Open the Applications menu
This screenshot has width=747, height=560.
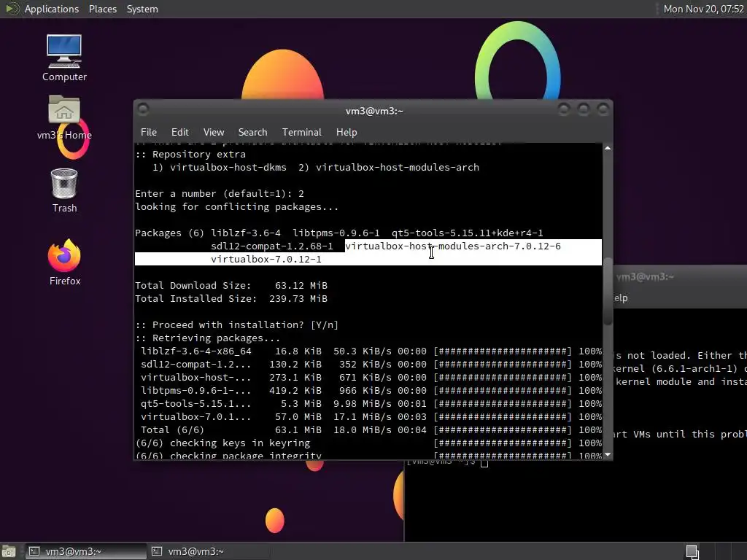click(x=52, y=9)
